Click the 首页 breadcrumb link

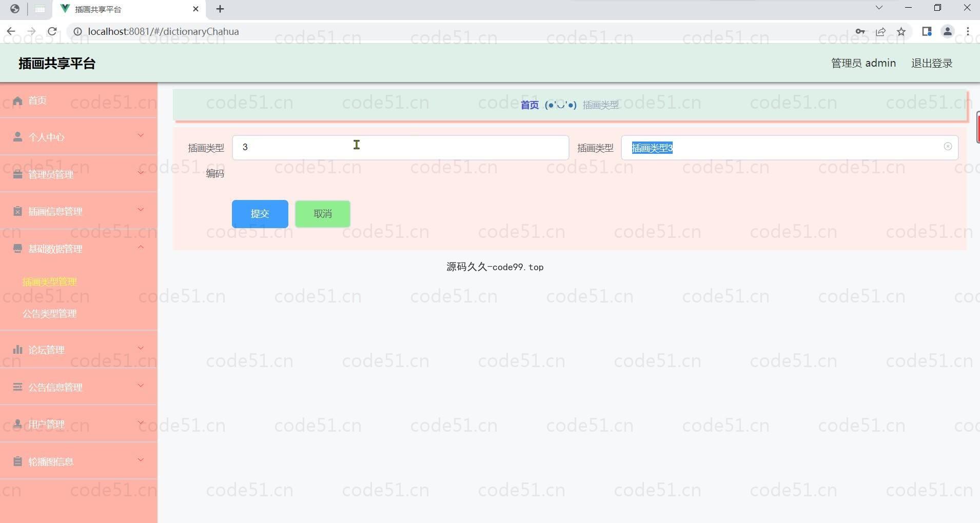(530, 105)
